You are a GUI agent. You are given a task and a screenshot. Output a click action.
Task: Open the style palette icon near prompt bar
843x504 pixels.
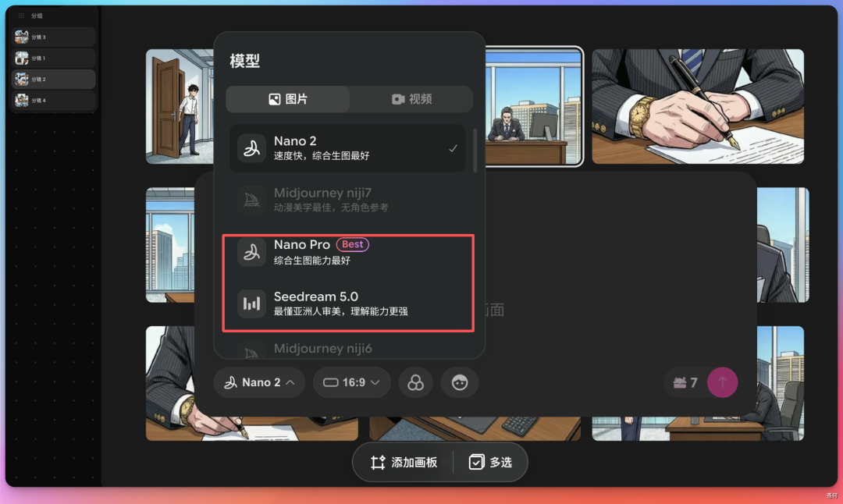pos(415,382)
